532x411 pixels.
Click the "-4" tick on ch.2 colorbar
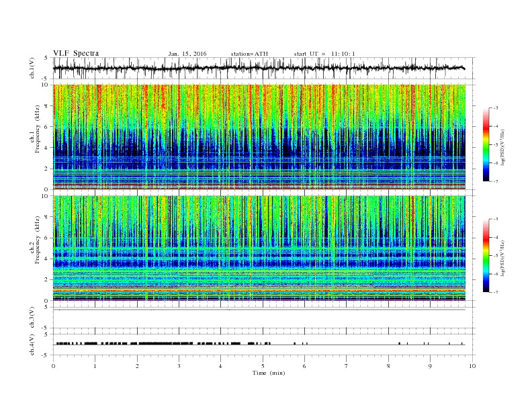point(495,237)
